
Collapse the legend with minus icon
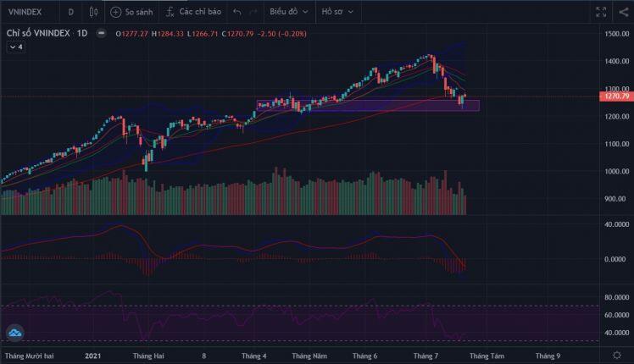tap(101, 33)
